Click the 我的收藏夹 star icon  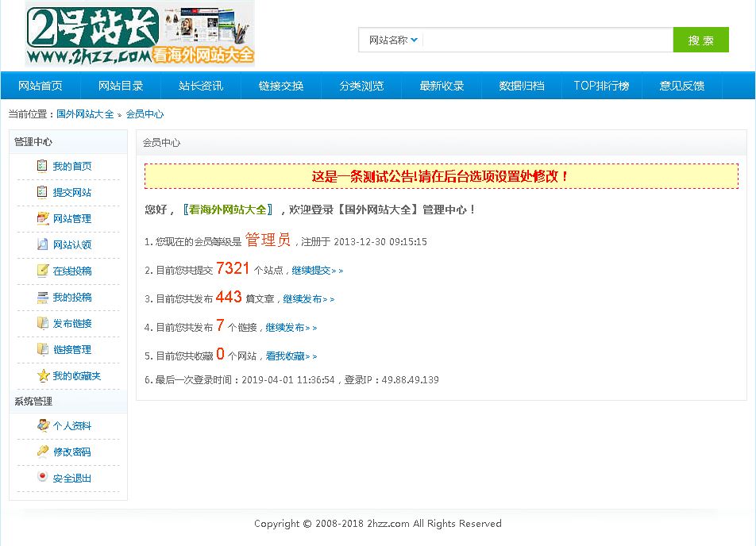(x=43, y=375)
